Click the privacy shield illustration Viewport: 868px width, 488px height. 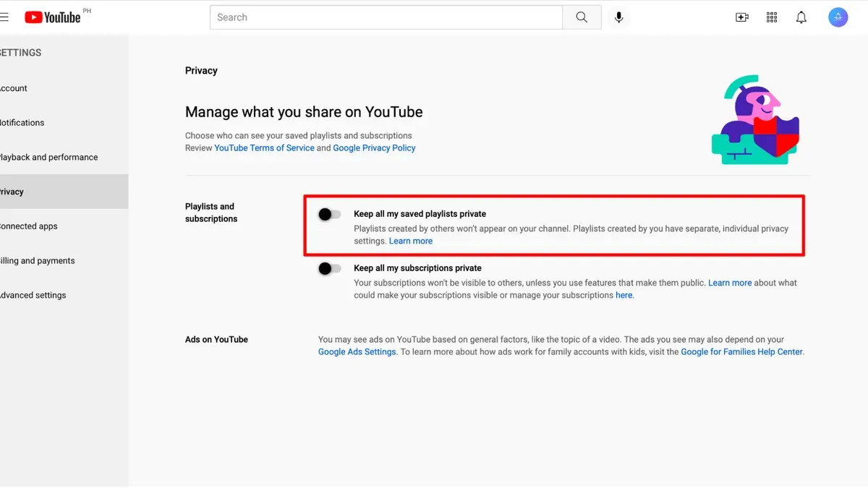pos(755,119)
